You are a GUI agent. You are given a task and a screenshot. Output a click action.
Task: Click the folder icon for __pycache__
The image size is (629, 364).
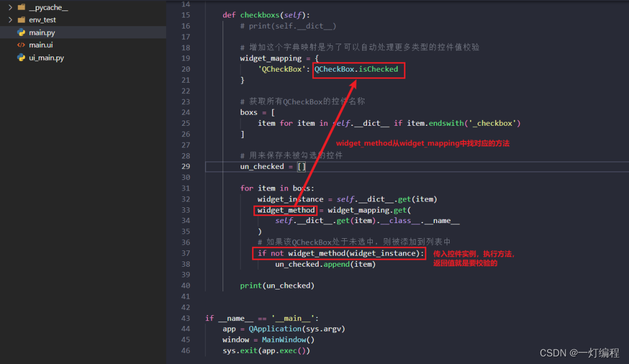20,8
